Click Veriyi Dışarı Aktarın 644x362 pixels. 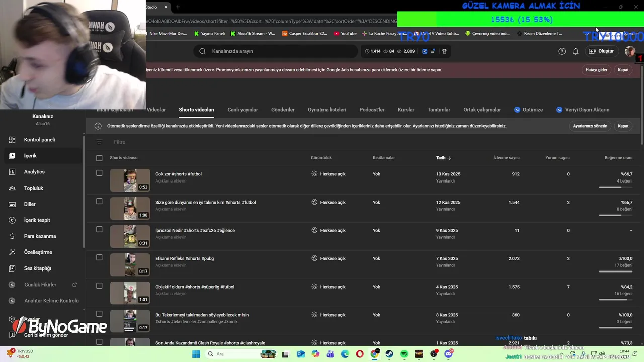(583, 110)
